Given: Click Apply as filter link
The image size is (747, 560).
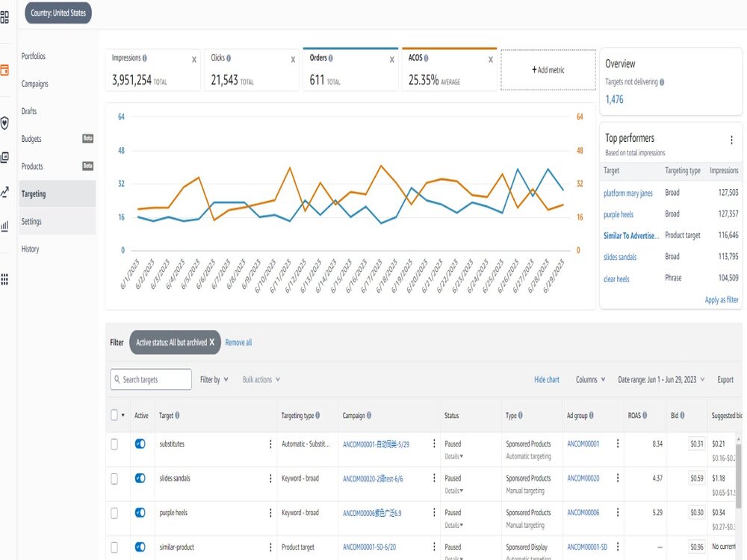Looking at the screenshot, I should tap(722, 299).
